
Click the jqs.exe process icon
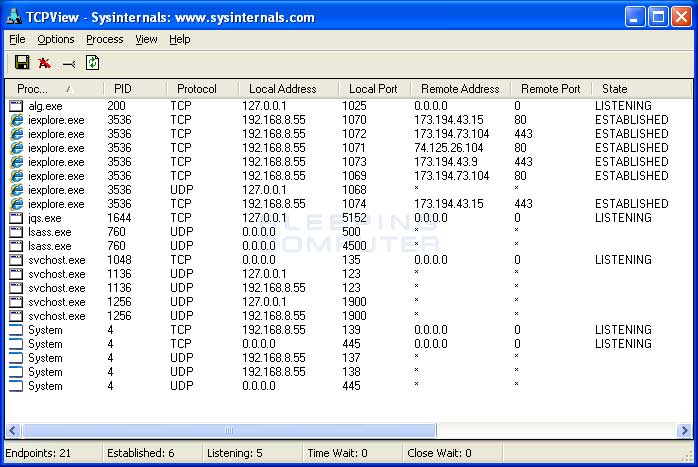16,218
